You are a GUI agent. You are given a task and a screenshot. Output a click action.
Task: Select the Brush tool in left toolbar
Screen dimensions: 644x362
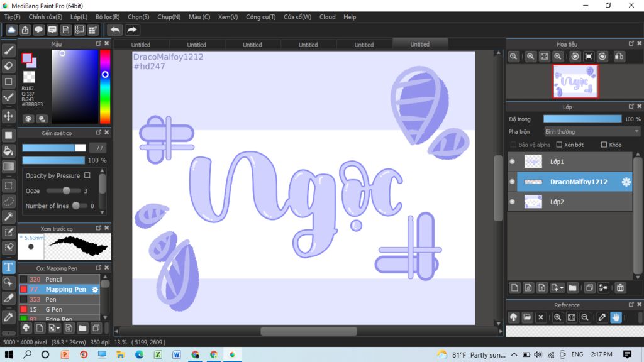(9, 50)
